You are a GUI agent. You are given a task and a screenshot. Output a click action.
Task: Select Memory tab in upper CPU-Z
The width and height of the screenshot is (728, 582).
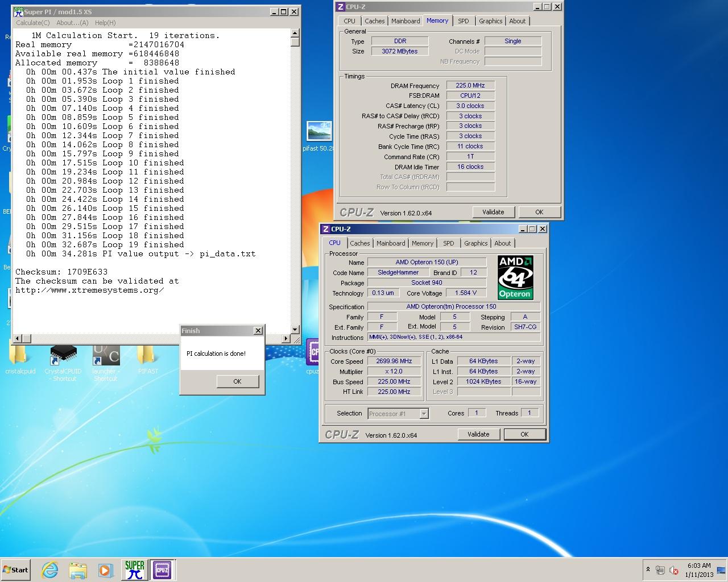[437, 20]
